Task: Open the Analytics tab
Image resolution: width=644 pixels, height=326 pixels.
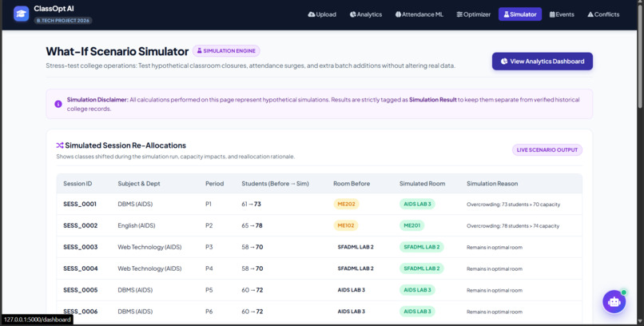Action: [366, 14]
